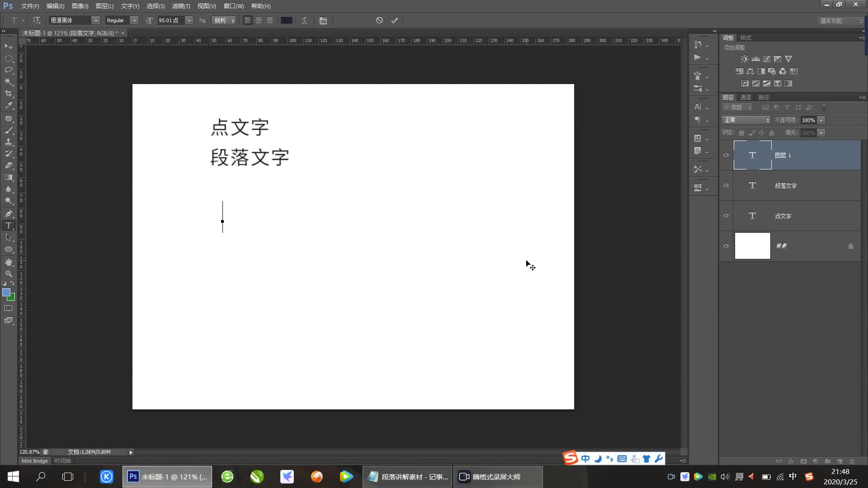Click the commit text edit checkmark
Image resolution: width=868 pixels, height=488 pixels.
tap(394, 20)
